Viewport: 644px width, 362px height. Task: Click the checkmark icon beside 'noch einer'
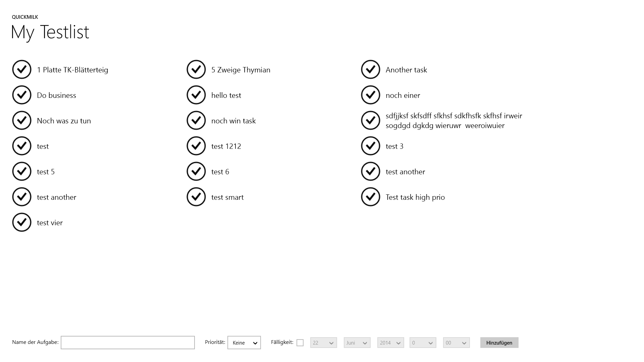click(371, 95)
